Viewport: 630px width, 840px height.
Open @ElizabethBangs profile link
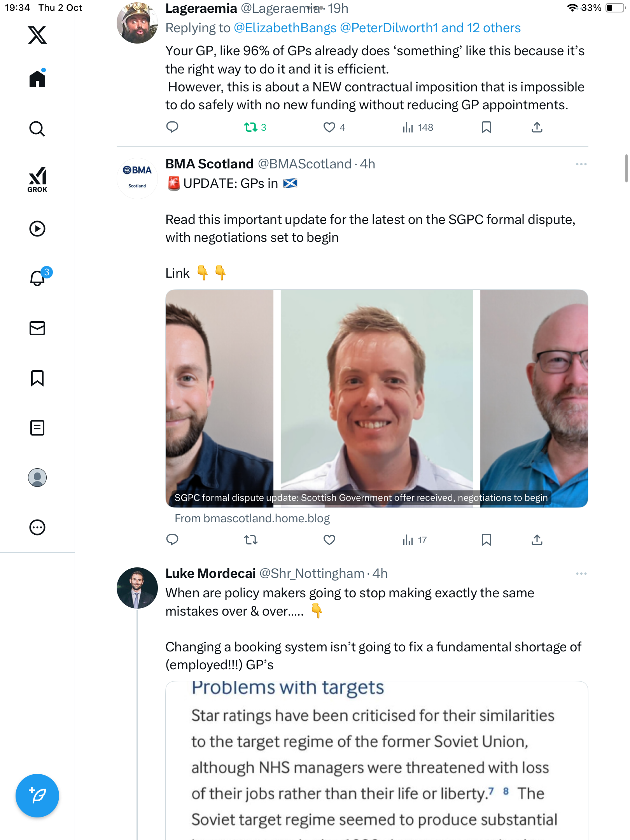coord(285,28)
